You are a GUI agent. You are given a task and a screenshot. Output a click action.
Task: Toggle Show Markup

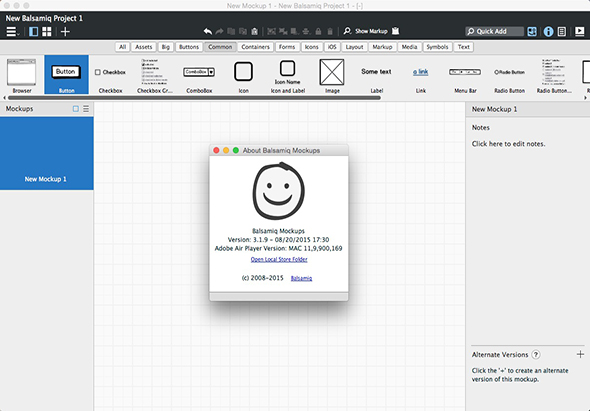[x=371, y=31]
